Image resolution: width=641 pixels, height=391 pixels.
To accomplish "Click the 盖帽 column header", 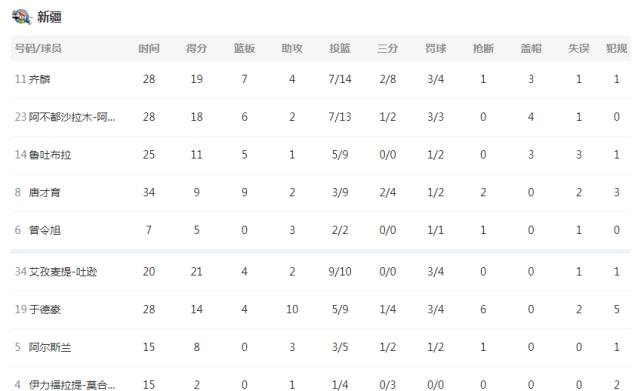I will click(531, 48).
